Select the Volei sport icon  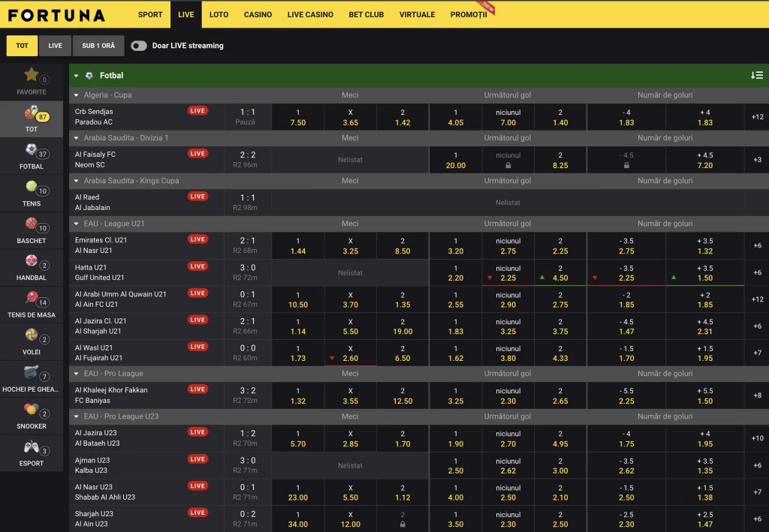point(31,335)
